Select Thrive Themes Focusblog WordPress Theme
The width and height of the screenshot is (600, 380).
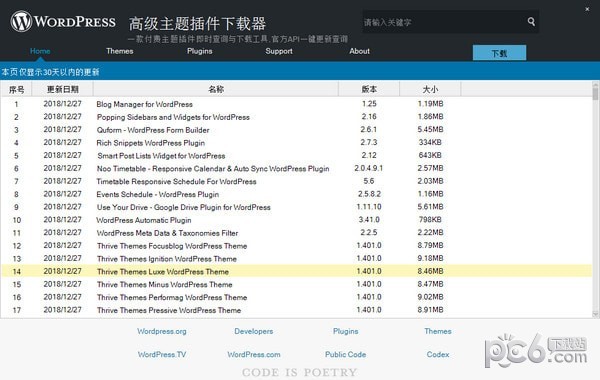pos(297,246)
